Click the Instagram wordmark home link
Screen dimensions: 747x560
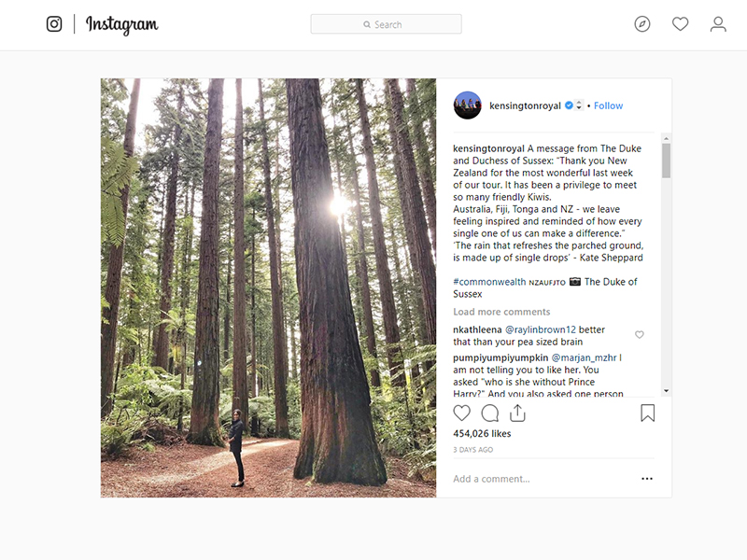122,24
